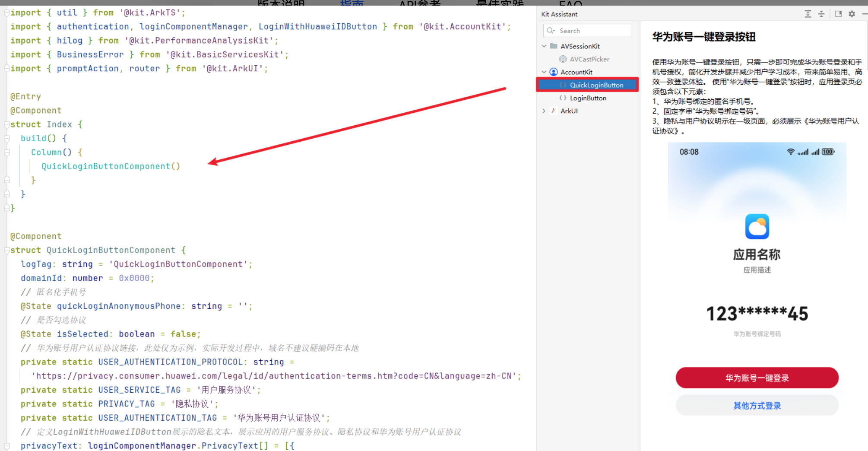The image size is (868, 451).
Task: Click Expand All icon in Kit Assistant
Action: coord(808,14)
